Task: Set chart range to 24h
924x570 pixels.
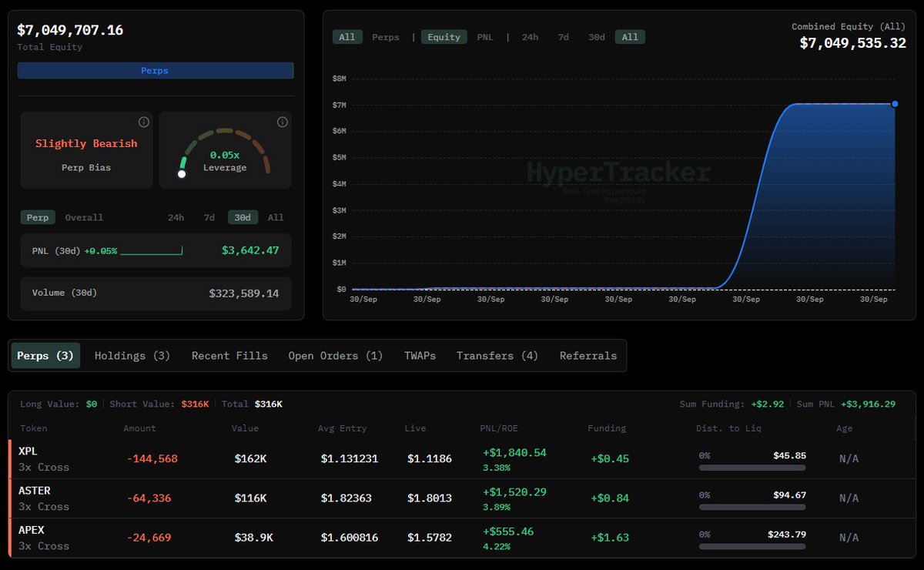Action: click(x=530, y=37)
